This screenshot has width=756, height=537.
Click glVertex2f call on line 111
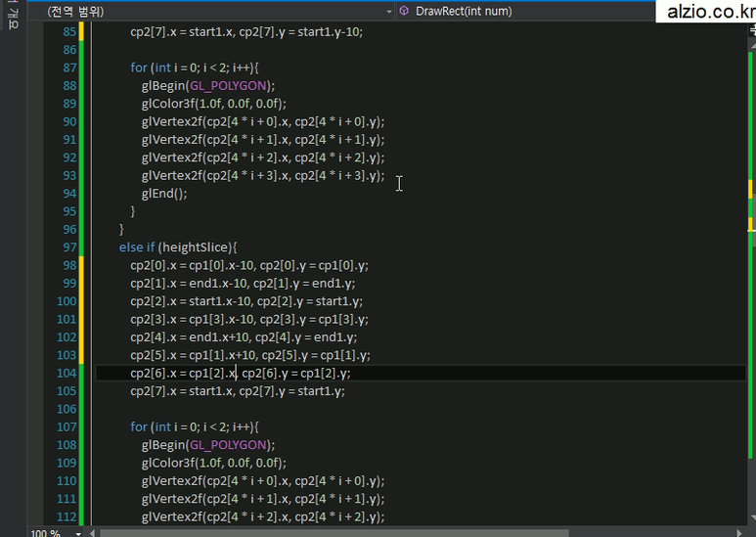263,499
